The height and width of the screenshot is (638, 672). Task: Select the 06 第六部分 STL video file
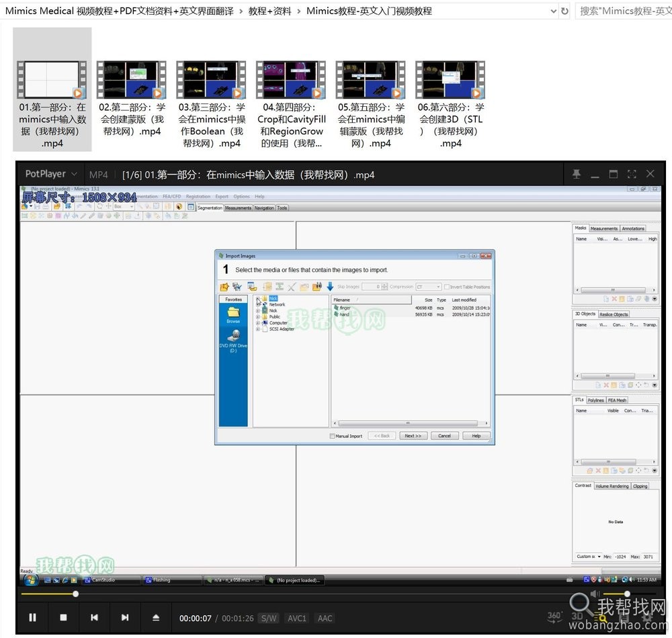(450, 105)
